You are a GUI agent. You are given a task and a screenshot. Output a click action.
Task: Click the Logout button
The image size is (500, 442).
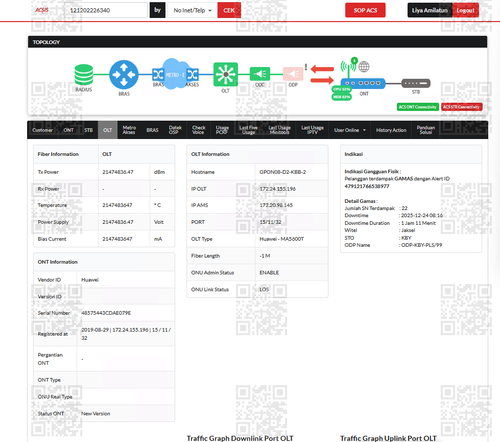click(465, 10)
